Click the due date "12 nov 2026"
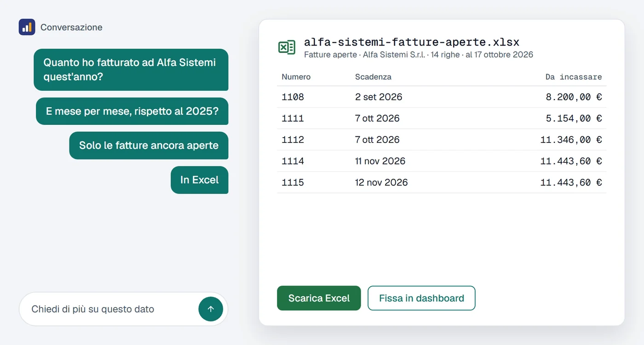This screenshot has height=345, width=644. [381, 182]
